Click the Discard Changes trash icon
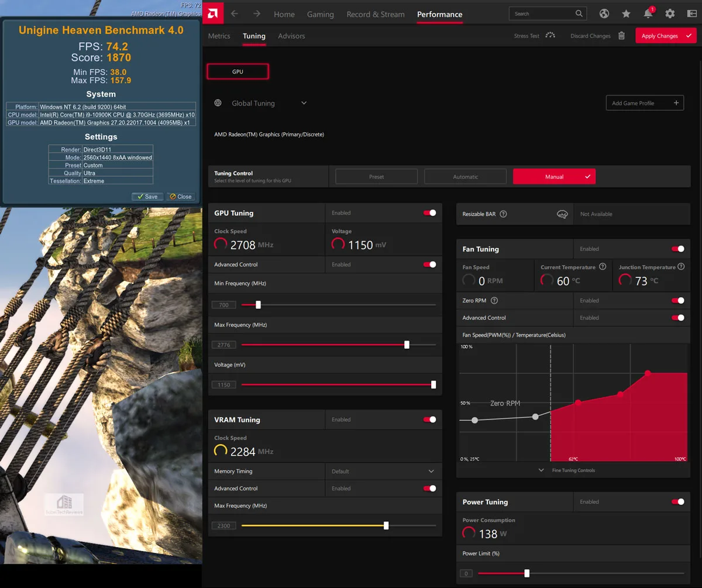The image size is (702, 588). coord(621,36)
